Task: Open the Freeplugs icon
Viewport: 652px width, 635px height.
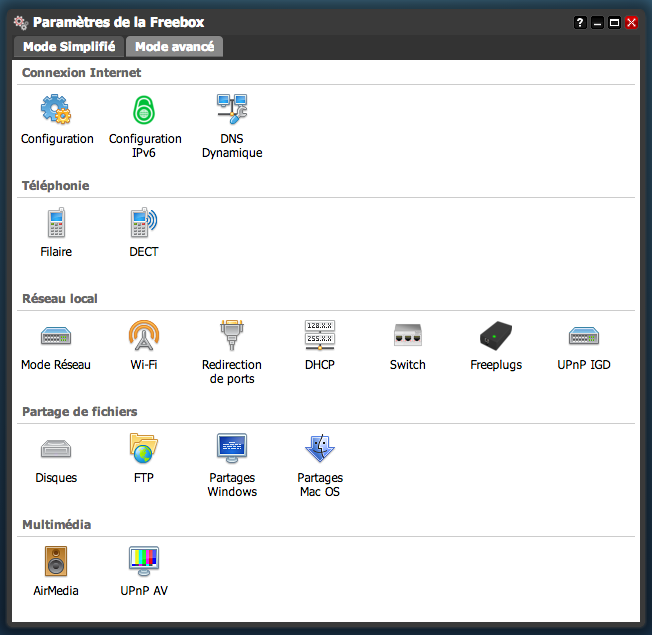Action: pos(496,335)
